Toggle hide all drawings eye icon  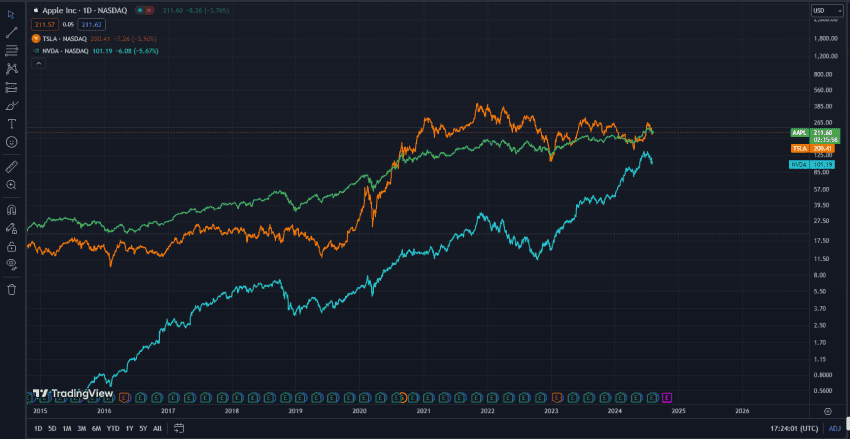[11, 264]
